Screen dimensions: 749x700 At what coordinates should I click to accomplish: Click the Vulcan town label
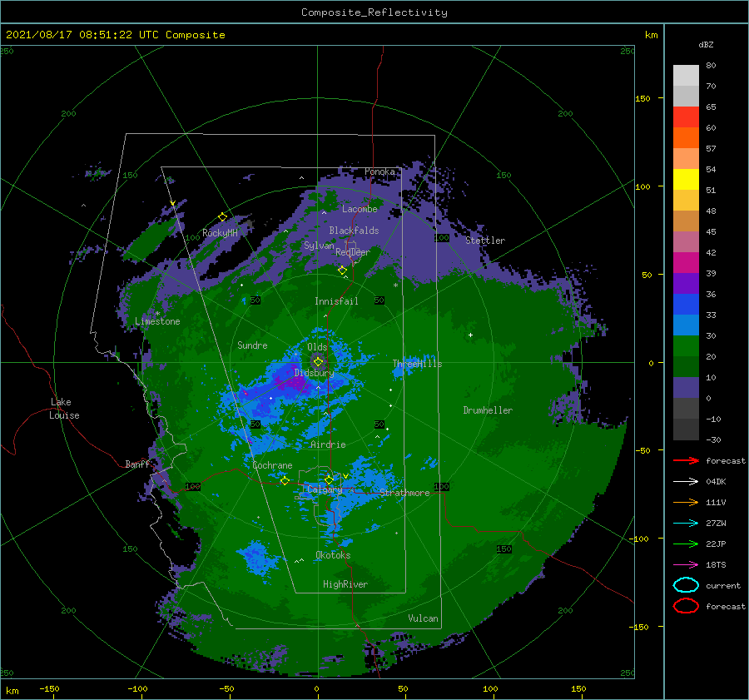click(x=423, y=618)
